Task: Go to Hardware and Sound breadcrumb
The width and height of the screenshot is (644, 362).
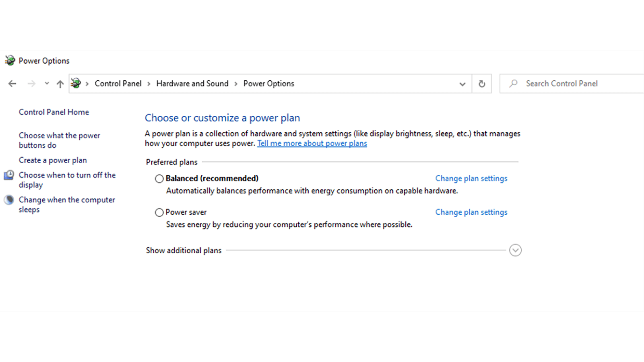Action: [x=192, y=84]
